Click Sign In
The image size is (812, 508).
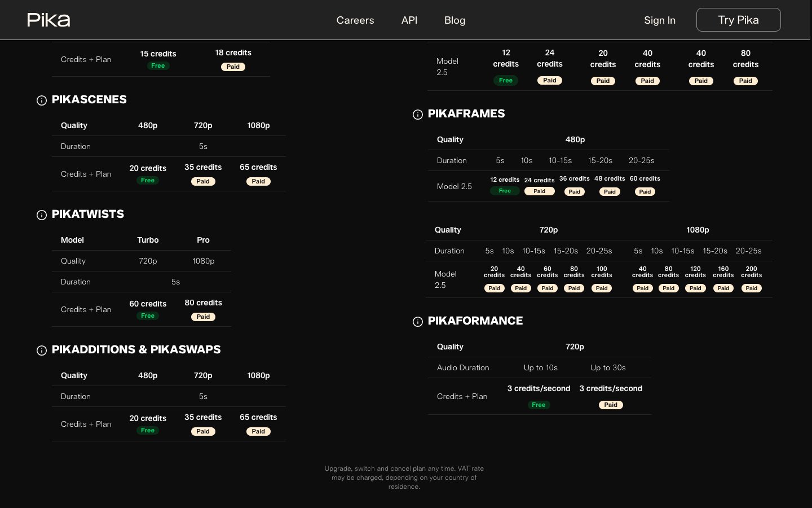[x=659, y=20]
